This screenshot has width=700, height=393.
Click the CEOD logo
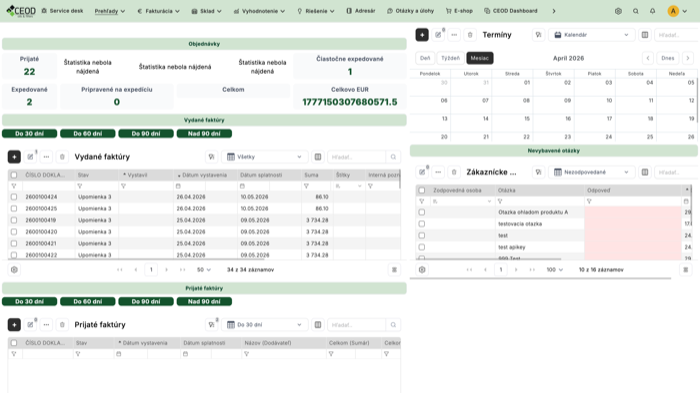[21, 11]
